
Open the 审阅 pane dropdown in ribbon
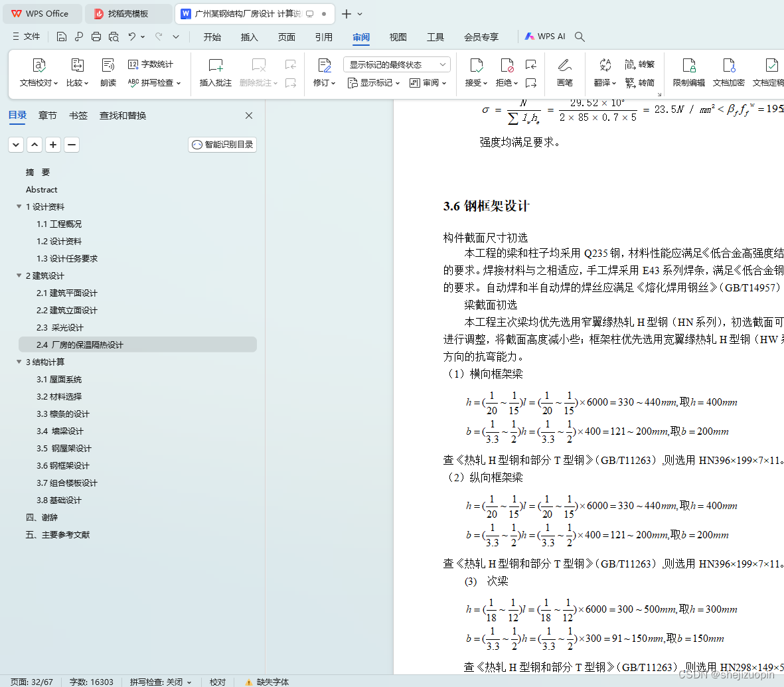[428, 82]
